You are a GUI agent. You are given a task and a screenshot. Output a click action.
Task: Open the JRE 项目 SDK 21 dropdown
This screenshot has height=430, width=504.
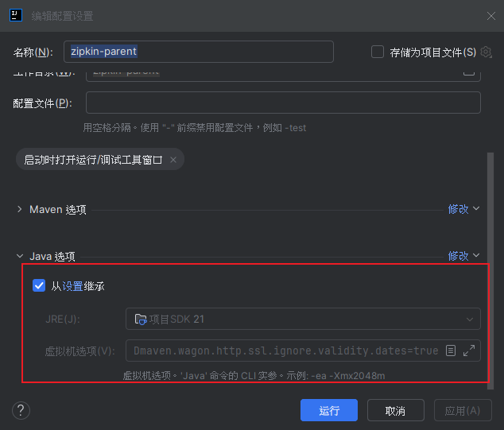click(303, 319)
